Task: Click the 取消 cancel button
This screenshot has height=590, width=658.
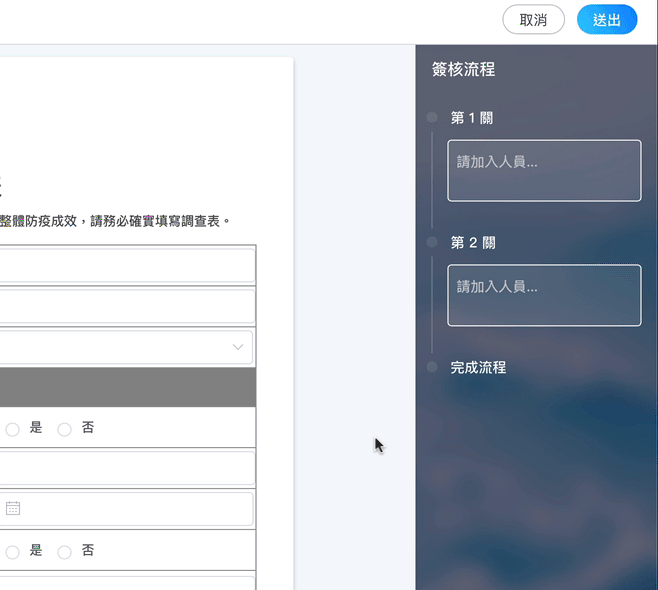Action: point(533,20)
